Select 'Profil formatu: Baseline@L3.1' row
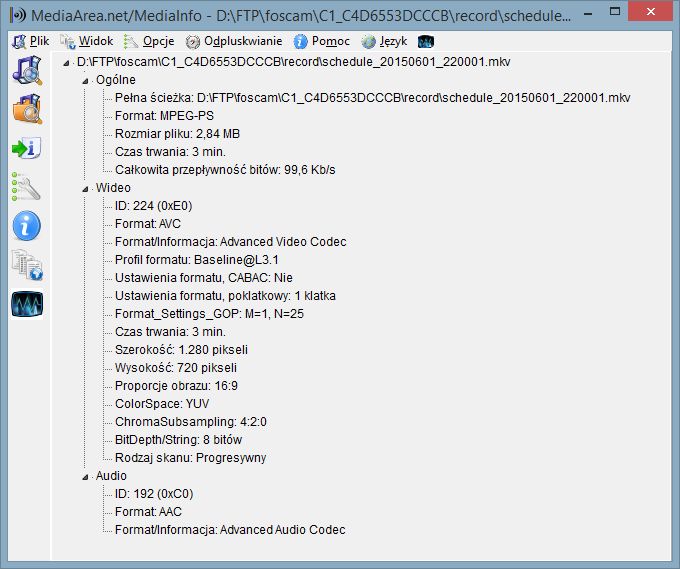Image resolution: width=680 pixels, height=569 pixels. (x=197, y=260)
